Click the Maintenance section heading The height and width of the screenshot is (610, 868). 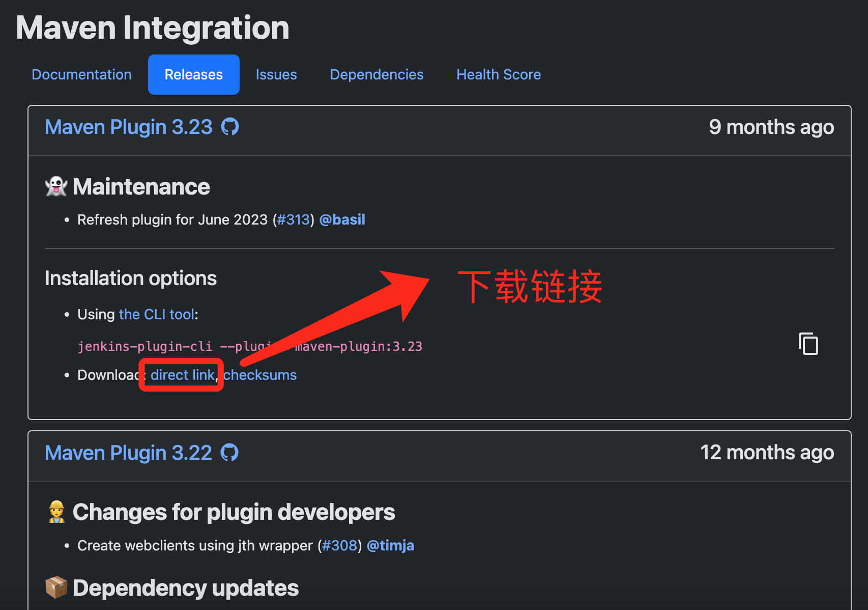point(141,187)
